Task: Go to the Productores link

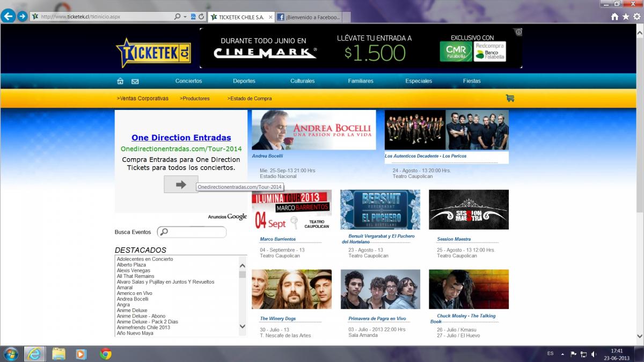Action: coord(195,99)
